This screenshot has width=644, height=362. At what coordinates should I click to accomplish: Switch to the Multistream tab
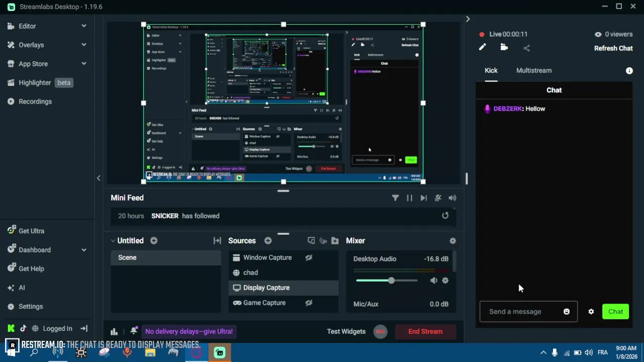[534, 70]
